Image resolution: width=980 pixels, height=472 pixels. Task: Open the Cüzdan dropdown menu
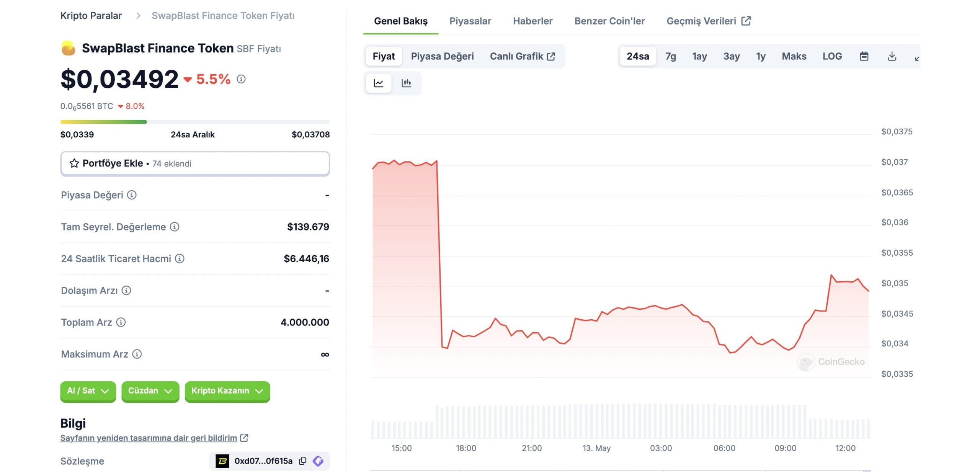(x=150, y=391)
